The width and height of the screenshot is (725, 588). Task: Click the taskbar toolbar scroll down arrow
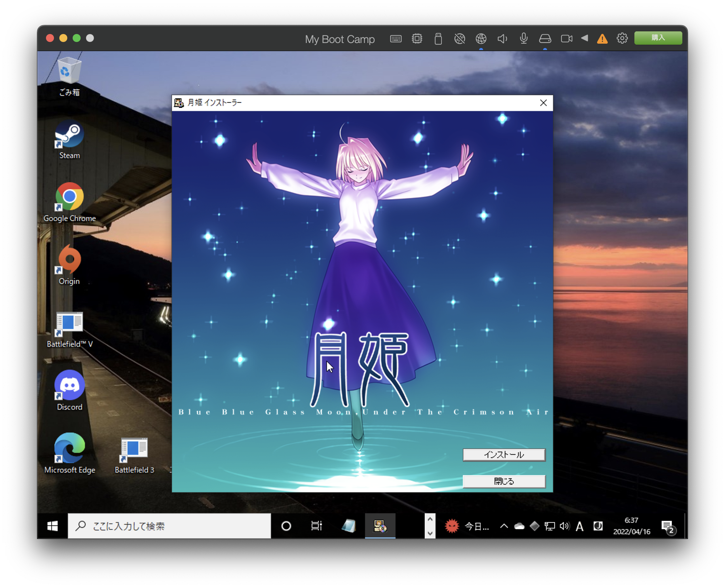click(x=430, y=533)
